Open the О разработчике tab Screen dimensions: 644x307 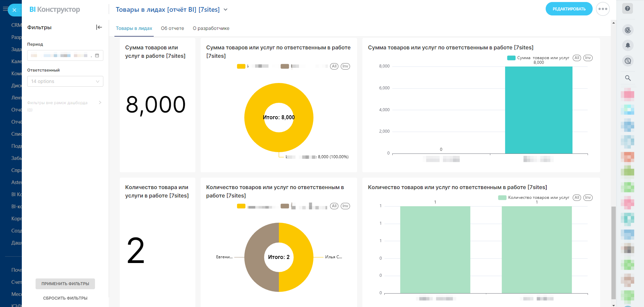click(x=211, y=28)
